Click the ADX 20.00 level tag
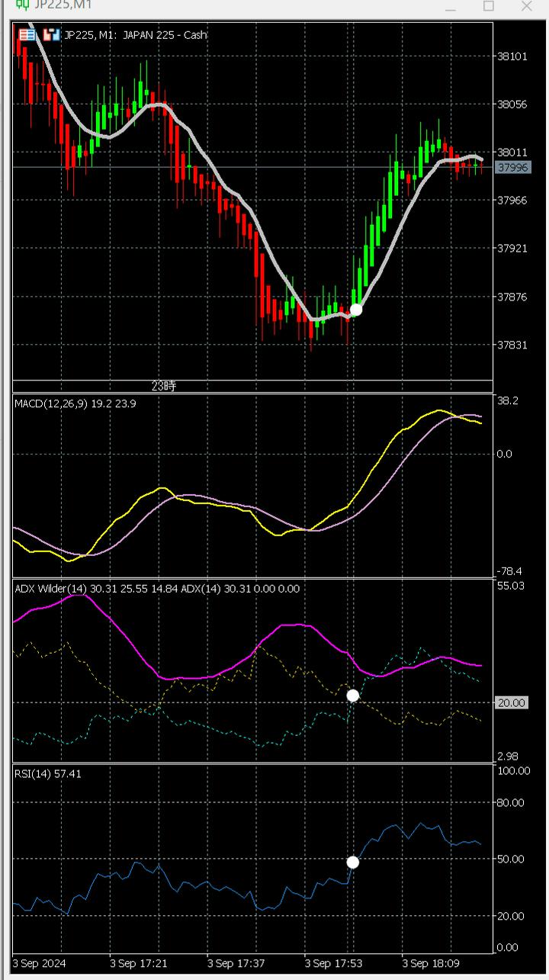 [511, 702]
